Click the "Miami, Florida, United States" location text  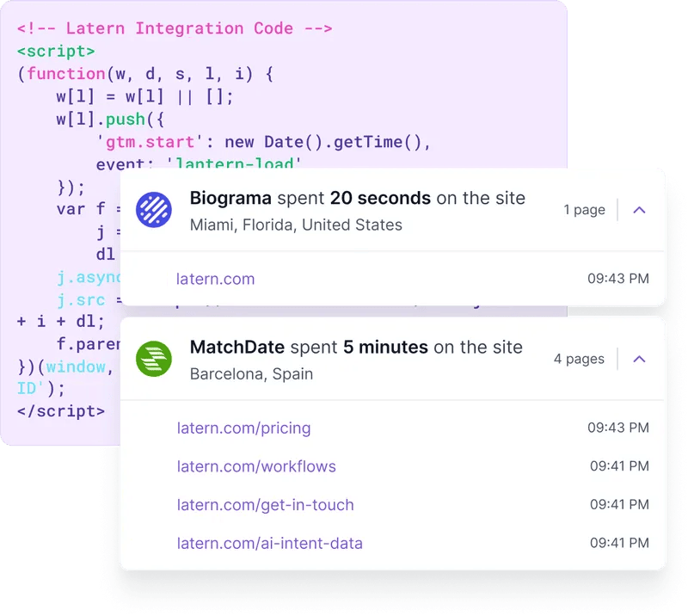coord(296,225)
